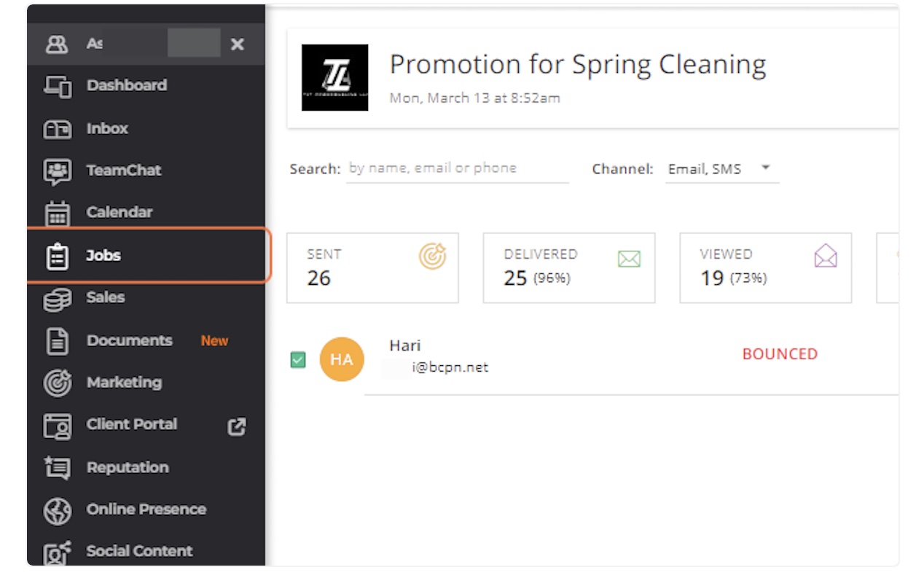Select the Sales coins icon
The height and width of the screenshot is (586, 924).
[58, 298]
